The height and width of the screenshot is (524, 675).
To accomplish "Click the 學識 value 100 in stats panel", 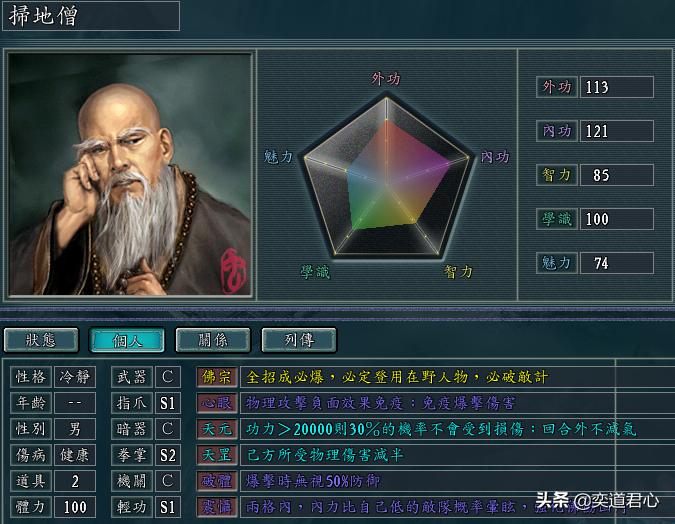I will click(x=616, y=219).
